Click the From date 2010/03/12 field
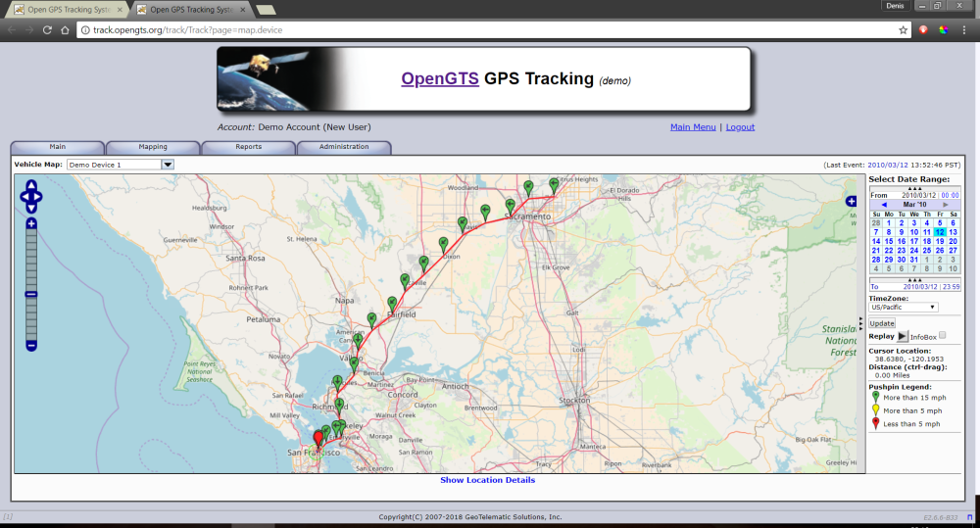 (919, 195)
